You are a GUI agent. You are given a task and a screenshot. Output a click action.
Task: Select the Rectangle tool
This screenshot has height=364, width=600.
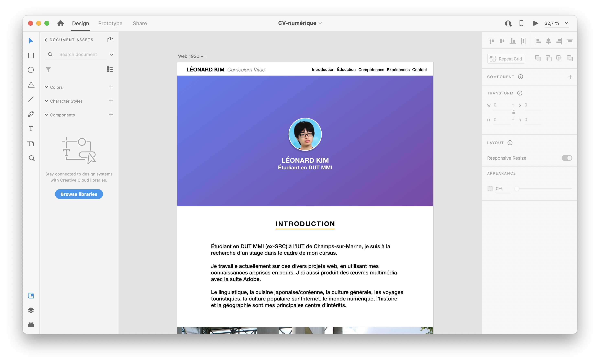(31, 56)
